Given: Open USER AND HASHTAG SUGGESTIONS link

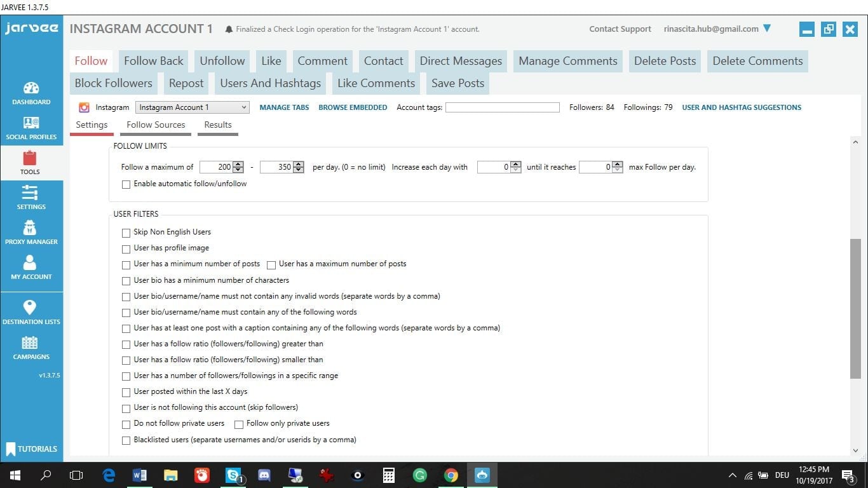Looking at the screenshot, I should tap(741, 108).
